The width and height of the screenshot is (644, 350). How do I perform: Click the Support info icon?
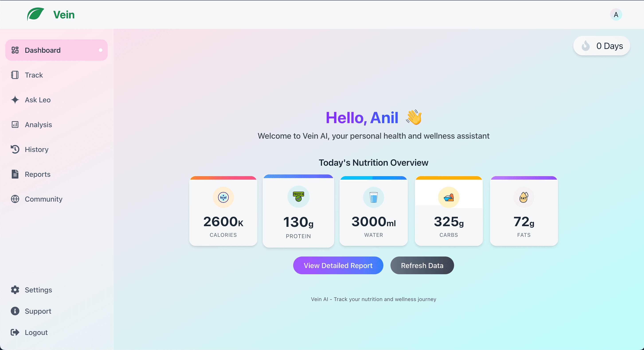pyautogui.click(x=15, y=311)
